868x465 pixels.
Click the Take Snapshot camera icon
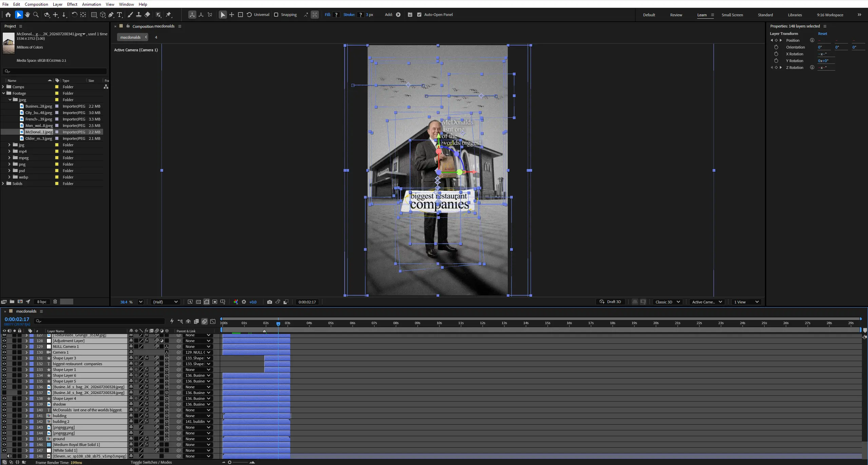click(x=270, y=302)
